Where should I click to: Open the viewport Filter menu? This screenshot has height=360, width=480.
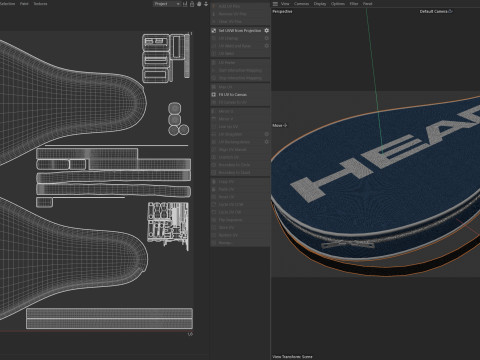tap(354, 4)
